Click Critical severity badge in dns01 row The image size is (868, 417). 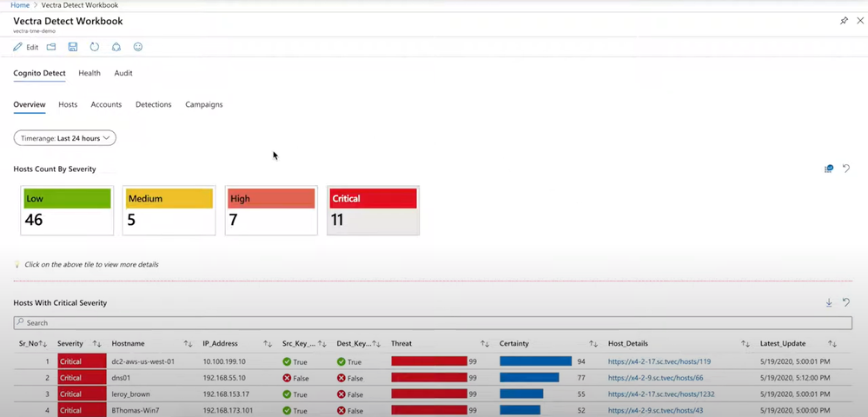coord(82,378)
